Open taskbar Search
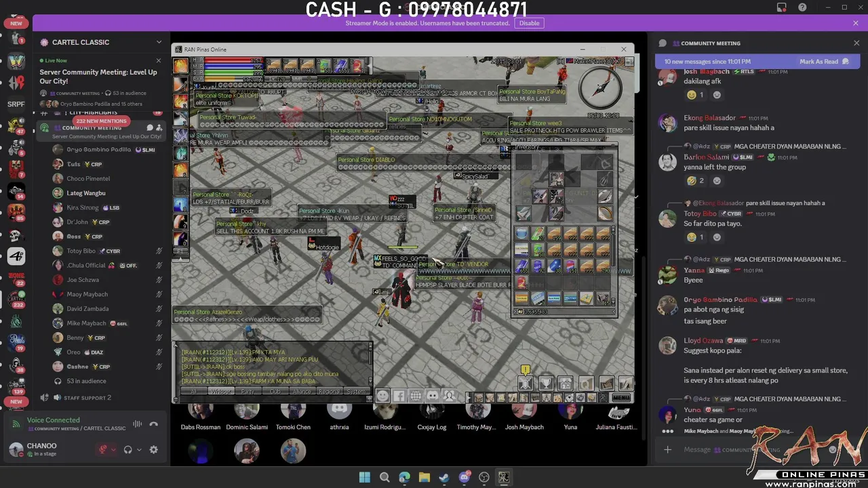Screen dimensions: 868x488 (x=384, y=477)
